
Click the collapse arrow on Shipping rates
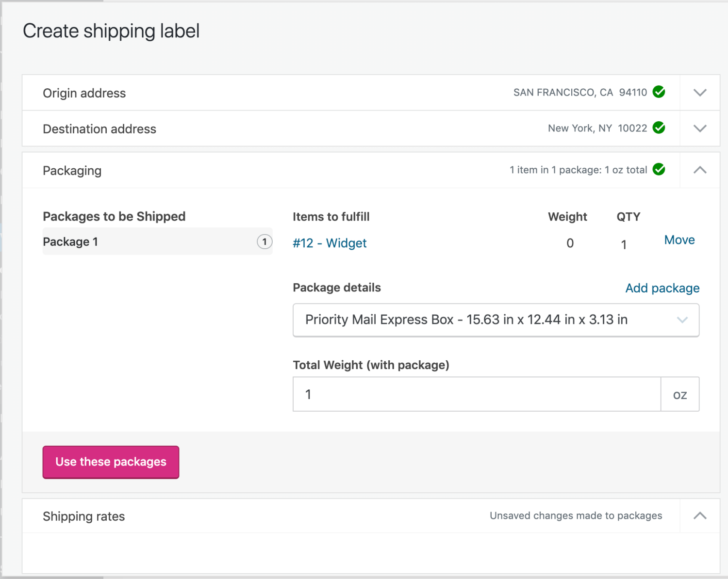tap(699, 515)
